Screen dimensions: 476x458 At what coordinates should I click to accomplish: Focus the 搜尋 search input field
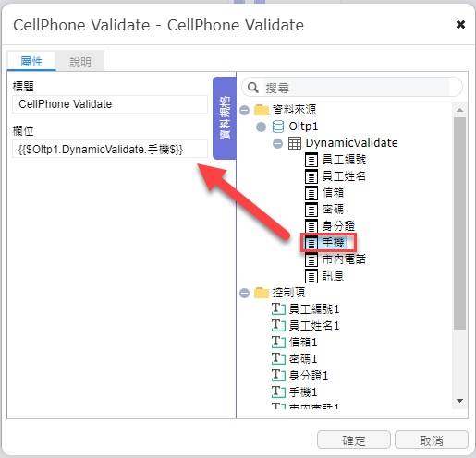357,88
